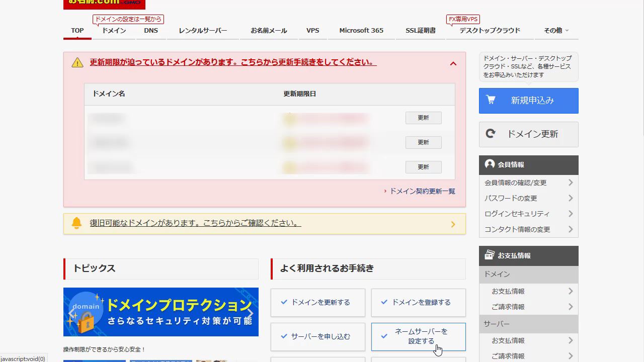Click the ドメインプロテクション banner image
The width and height of the screenshot is (644, 362).
click(161, 312)
